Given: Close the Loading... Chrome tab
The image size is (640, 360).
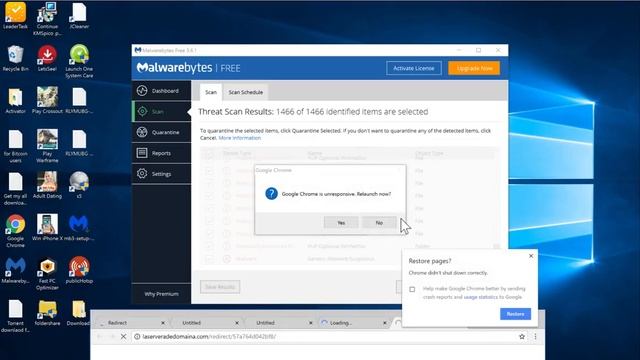Looking at the screenshot, I should click(384, 323).
